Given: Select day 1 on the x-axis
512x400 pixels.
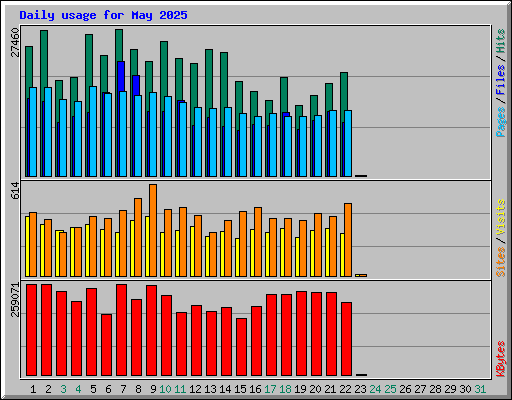Looking at the screenshot, I should (33, 389).
